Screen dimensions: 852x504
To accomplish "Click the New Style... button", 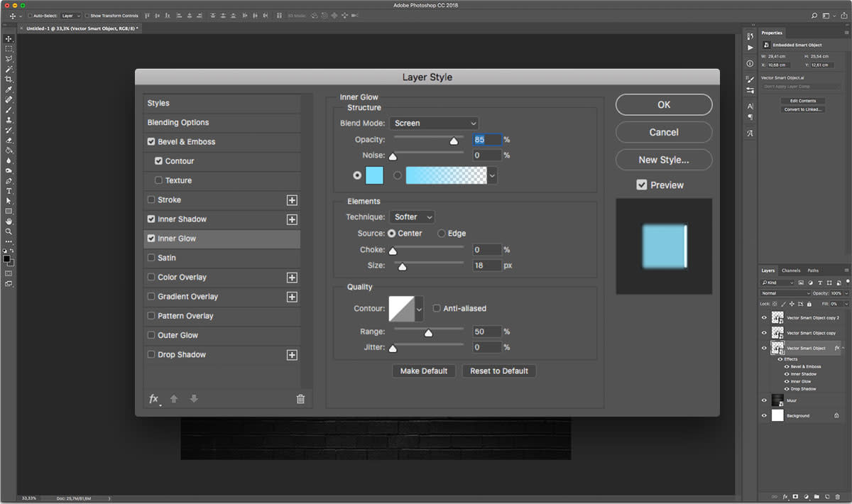I will (664, 160).
